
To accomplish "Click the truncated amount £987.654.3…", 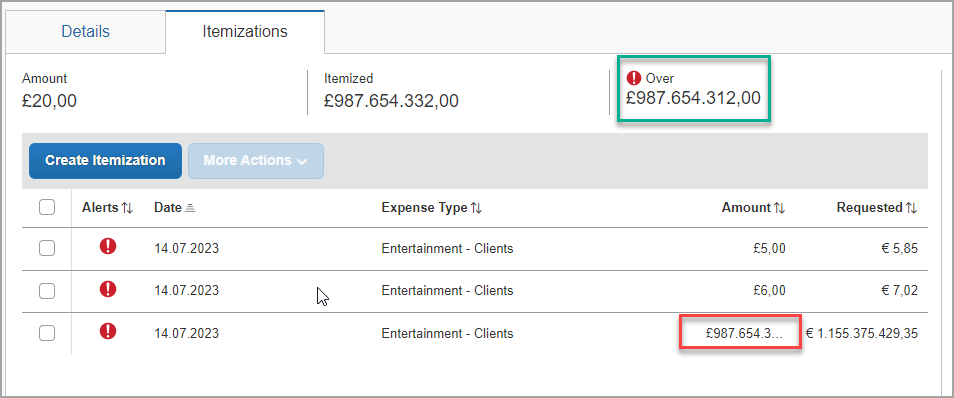I will point(744,333).
